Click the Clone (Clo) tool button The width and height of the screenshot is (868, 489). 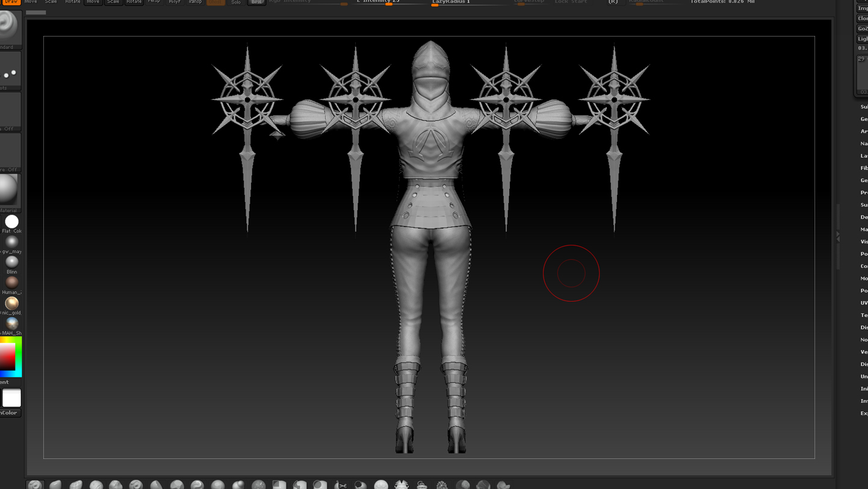863,18
